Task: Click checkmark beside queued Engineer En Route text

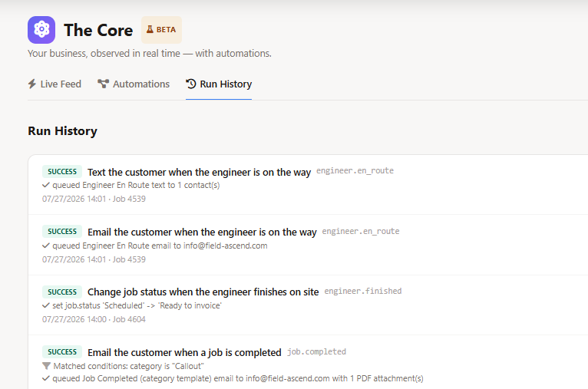Action: click(46, 185)
